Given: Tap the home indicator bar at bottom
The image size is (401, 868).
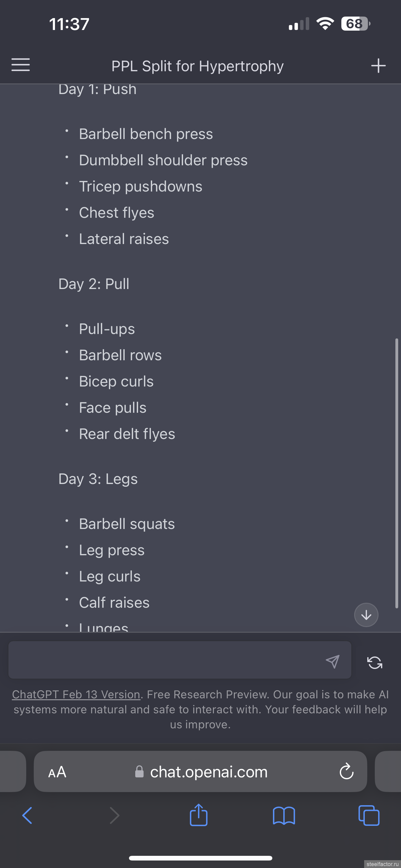Looking at the screenshot, I should [201, 858].
